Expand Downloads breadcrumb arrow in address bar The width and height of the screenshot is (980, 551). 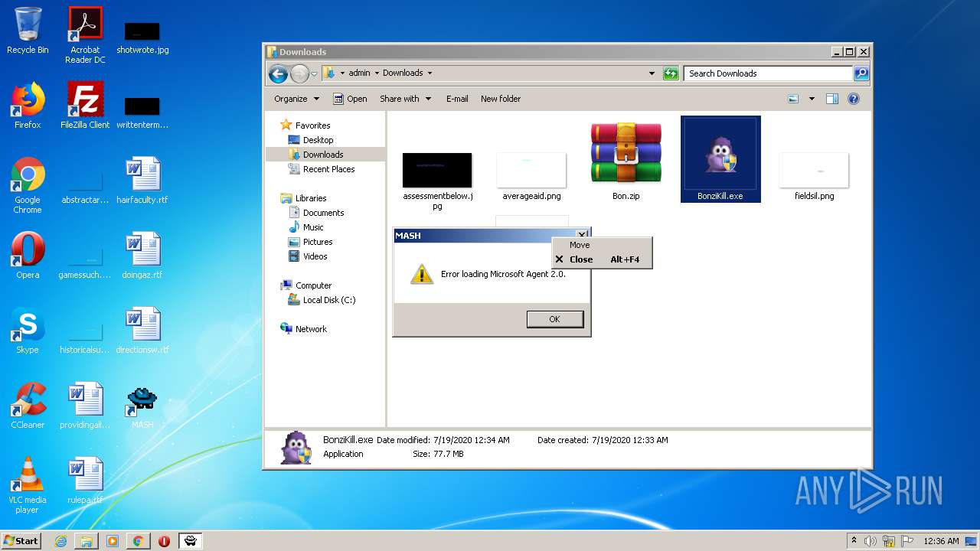pos(430,73)
